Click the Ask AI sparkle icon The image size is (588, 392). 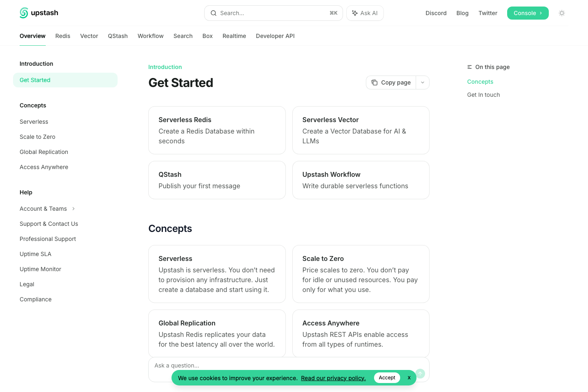pyautogui.click(x=355, y=13)
